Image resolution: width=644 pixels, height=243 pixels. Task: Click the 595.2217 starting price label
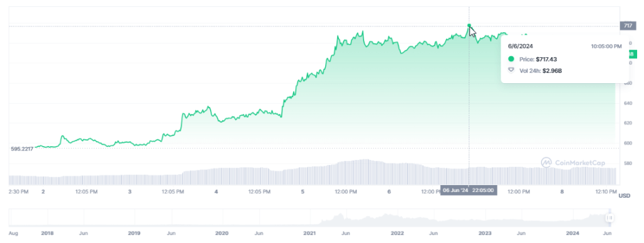click(22, 149)
